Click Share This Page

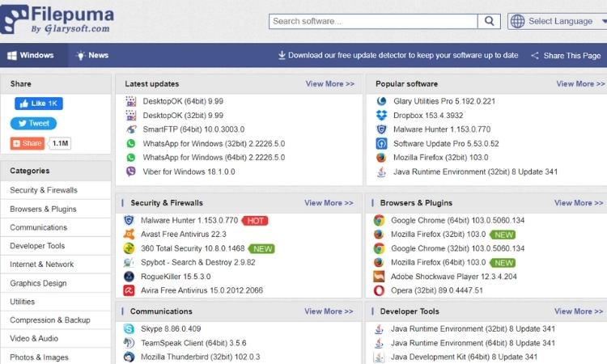[566, 56]
